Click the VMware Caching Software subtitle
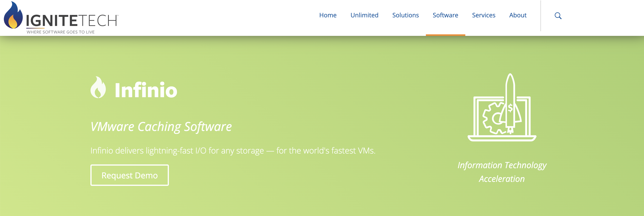 coord(161,127)
